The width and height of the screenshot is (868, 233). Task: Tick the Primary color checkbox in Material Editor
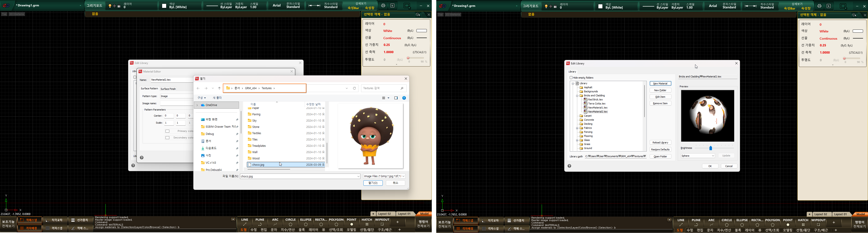168,131
